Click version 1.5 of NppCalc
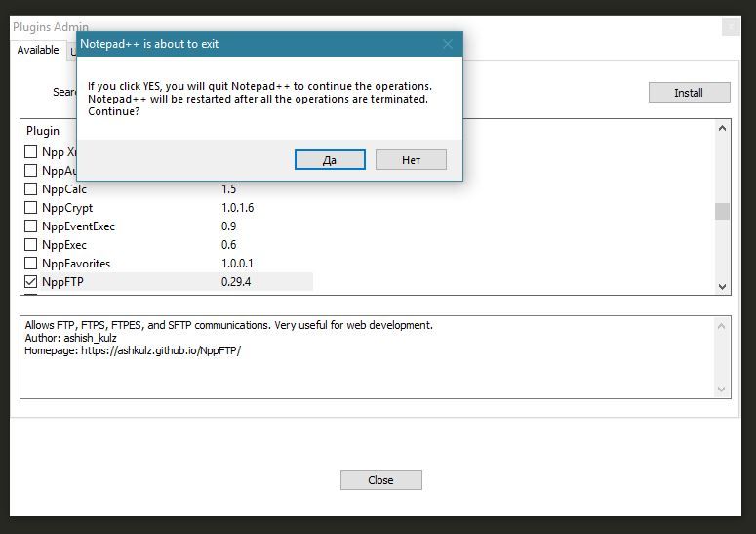Viewport: 756px width, 534px height. pyautogui.click(x=228, y=189)
